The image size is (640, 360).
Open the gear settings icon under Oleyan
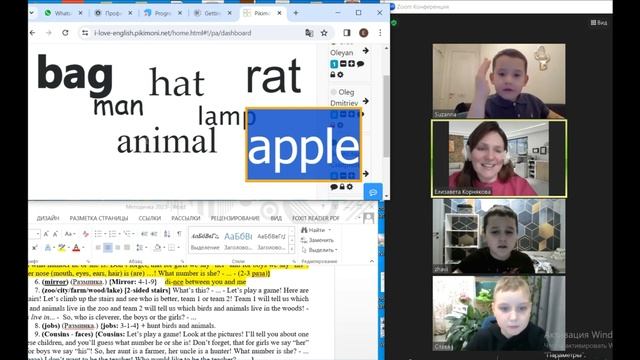[340, 74]
